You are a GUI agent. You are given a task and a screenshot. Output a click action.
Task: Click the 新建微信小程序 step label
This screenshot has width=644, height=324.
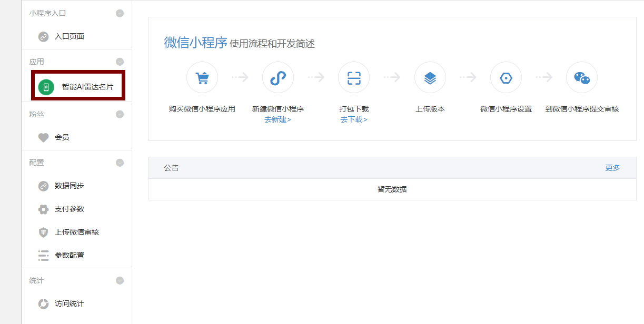coord(278,109)
